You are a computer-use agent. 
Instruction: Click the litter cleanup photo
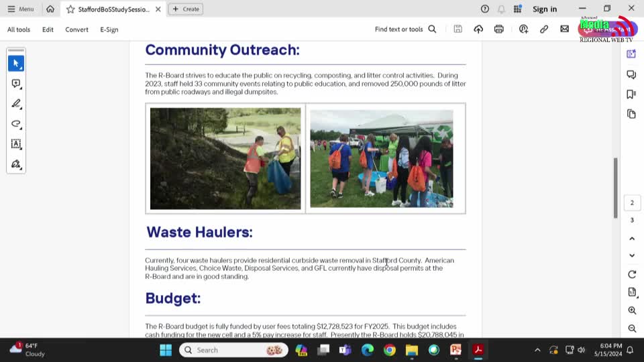coord(225,158)
